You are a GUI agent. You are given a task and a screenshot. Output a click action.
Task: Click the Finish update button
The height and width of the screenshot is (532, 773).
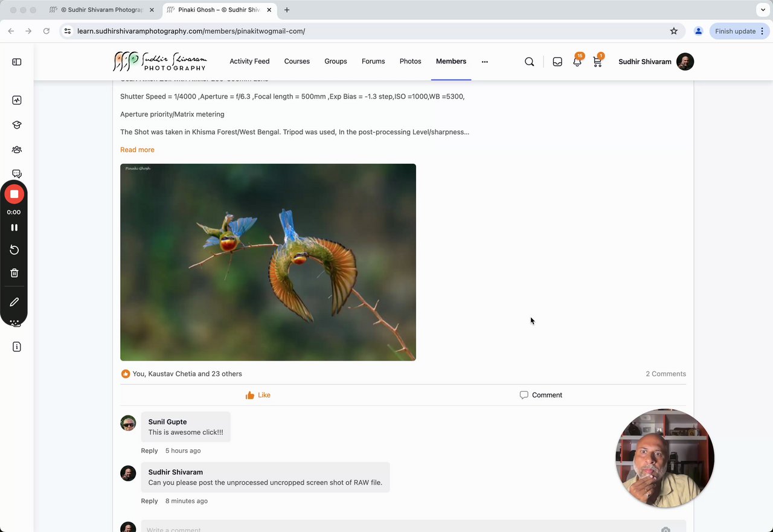pos(735,31)
